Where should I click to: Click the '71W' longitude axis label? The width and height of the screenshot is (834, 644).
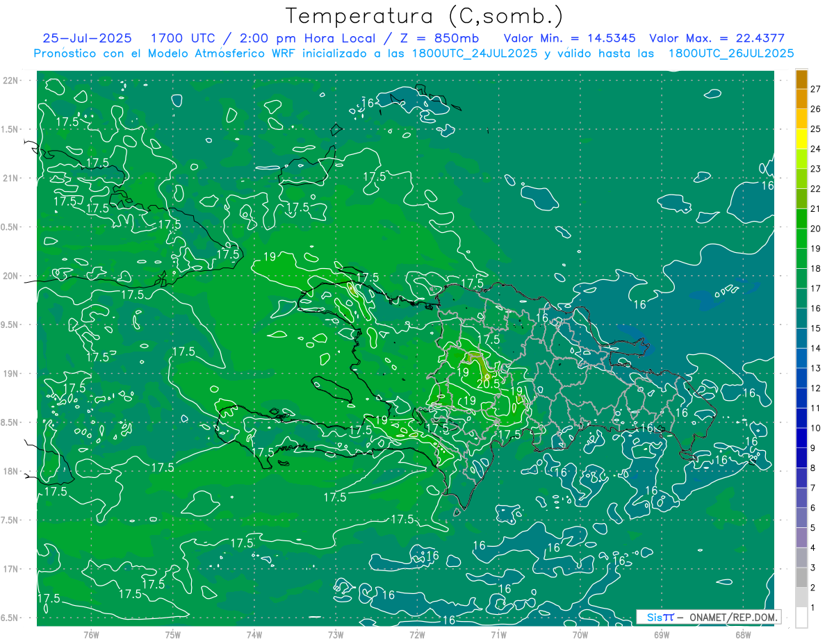coord(498,634)
